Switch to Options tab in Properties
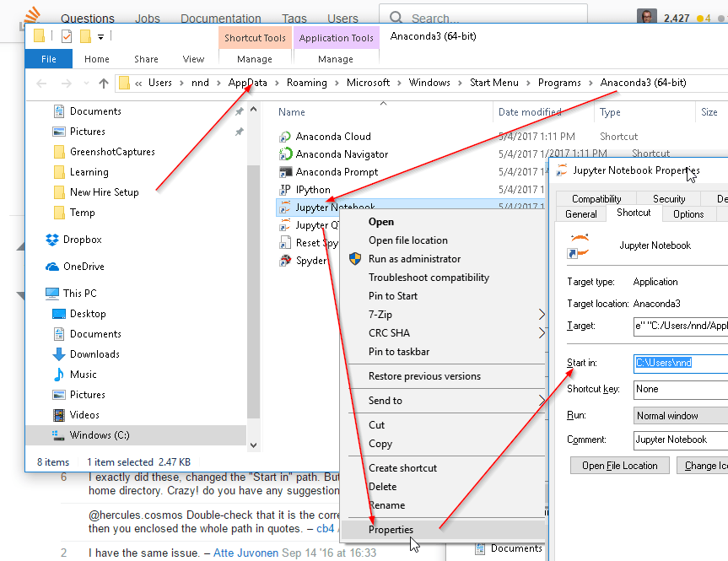728x561 pixels. (x=688, y=214)
